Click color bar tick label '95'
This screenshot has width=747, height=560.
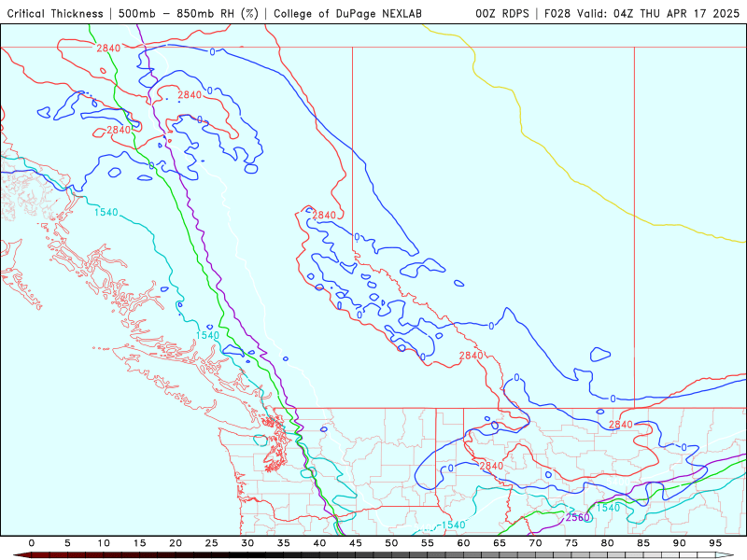coord(715,543)
